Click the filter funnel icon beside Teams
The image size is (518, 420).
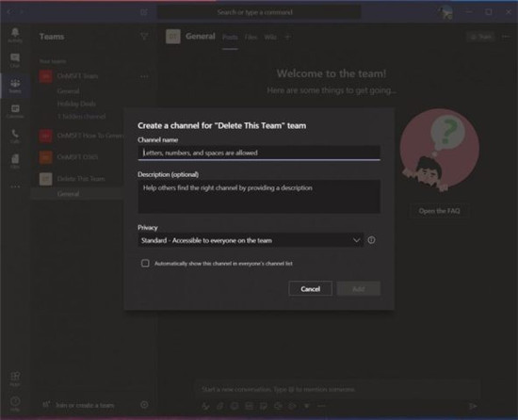coord(144,37)
